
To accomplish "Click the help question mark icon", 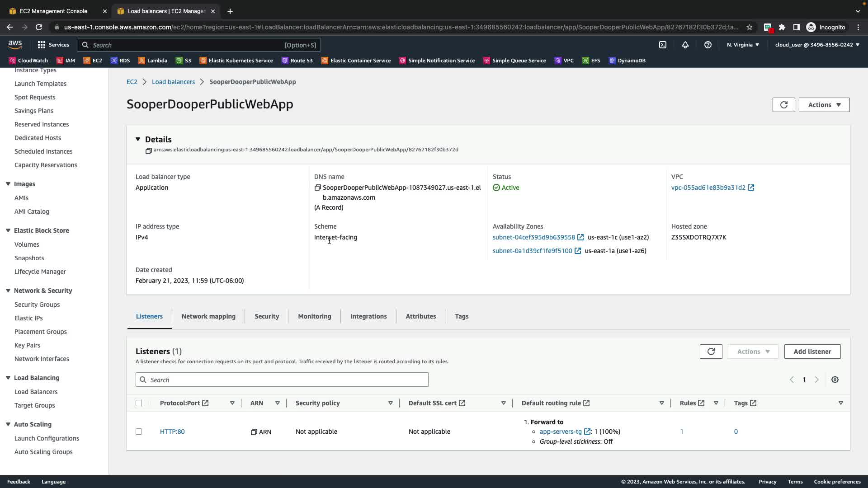I will pos(708,45).
